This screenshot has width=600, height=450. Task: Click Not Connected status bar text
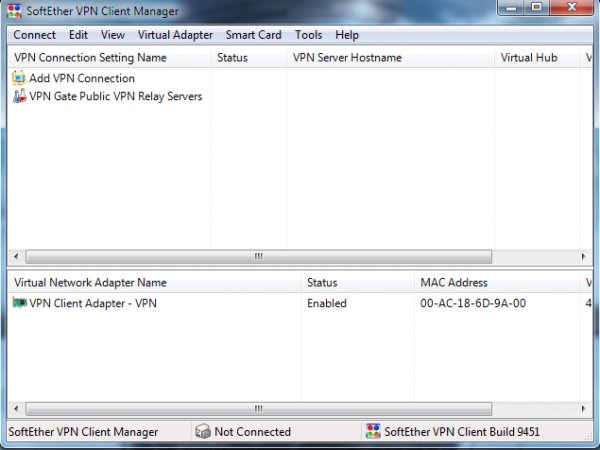pyautogui.click(x=253, y=432)
